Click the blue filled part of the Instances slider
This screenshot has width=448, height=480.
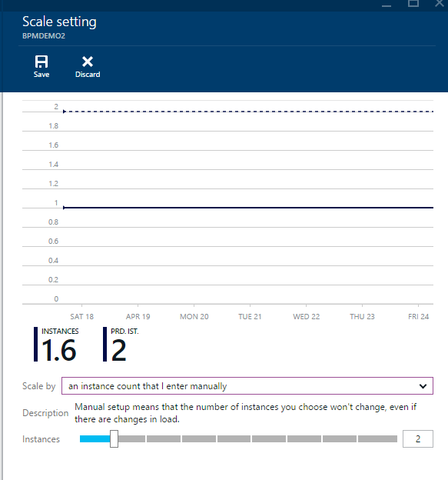tap(95, 439)
